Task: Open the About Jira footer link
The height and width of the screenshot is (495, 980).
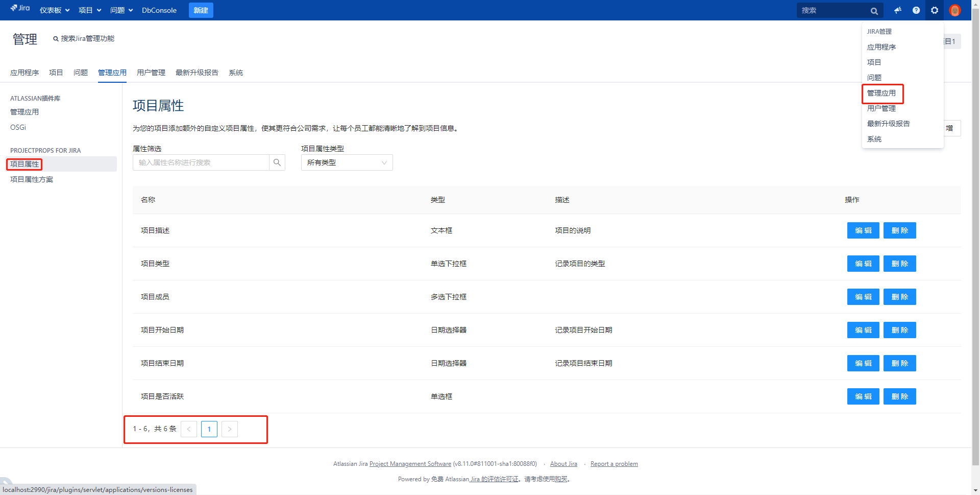Action: (x=563, y=464)
